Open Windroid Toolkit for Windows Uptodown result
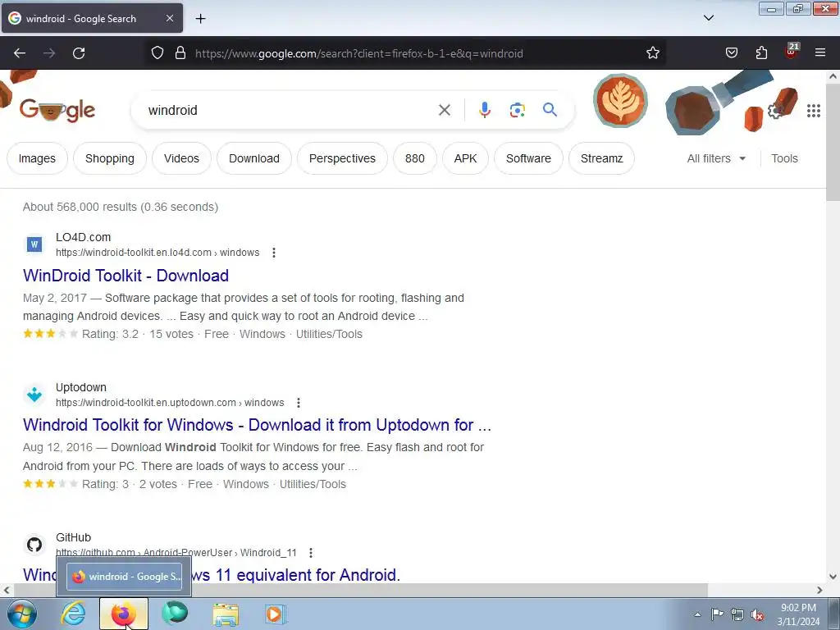The height and width of the screenshot is (630, 840). point(257,425)
